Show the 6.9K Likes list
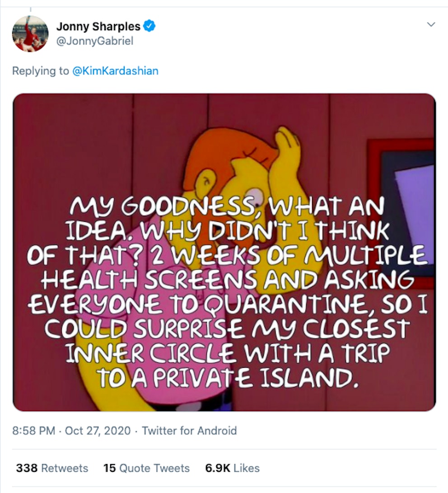This screenshot has width=448, height=493. pyautogui.click(x=232, y=468)
